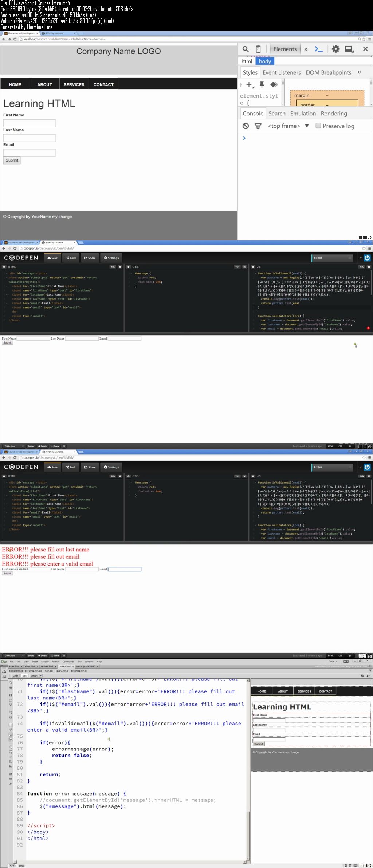Close the HTML editor panel in upper CodePen

[x=120, y=267]
